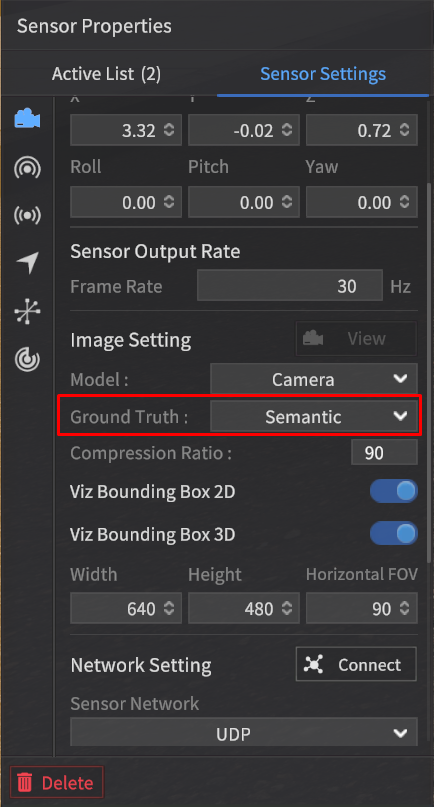Click the stepper arrows on Horizontal FOV

pos(405,609)
